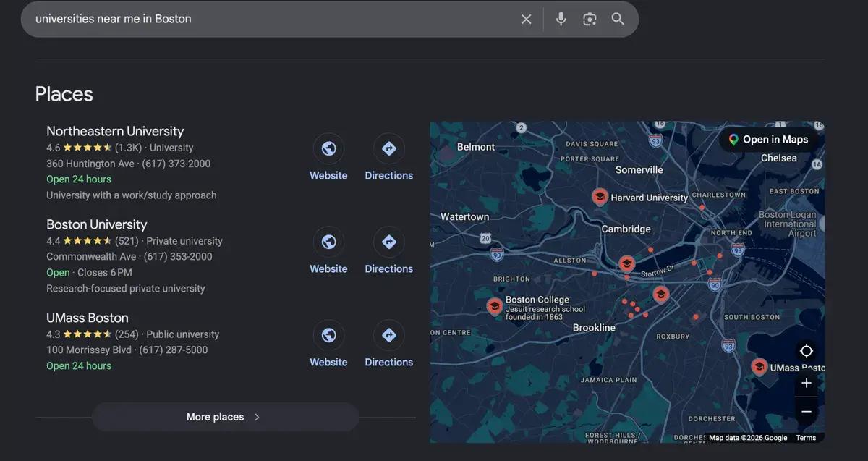
Task: Click Somerville label on map
Action: (x=639, y=169)
